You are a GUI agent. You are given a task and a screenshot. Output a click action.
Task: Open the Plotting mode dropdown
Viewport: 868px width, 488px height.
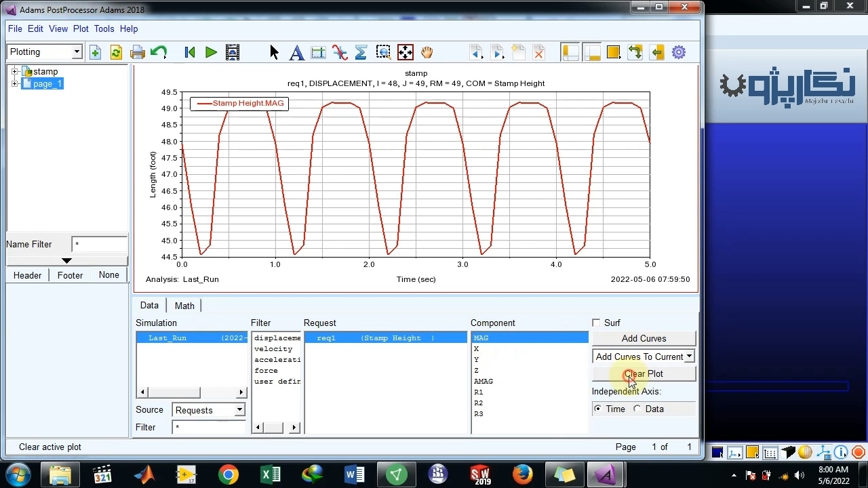click(x=77, y=52)
